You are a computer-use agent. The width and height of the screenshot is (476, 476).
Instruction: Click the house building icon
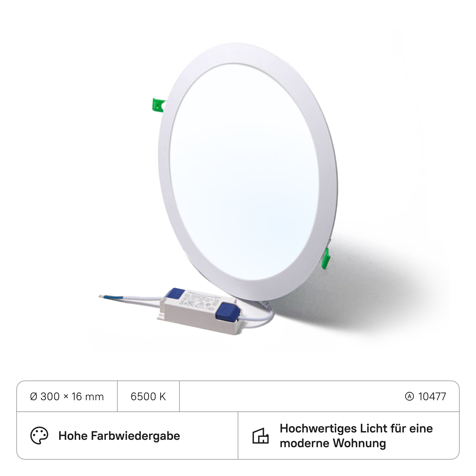coord(260,436)
